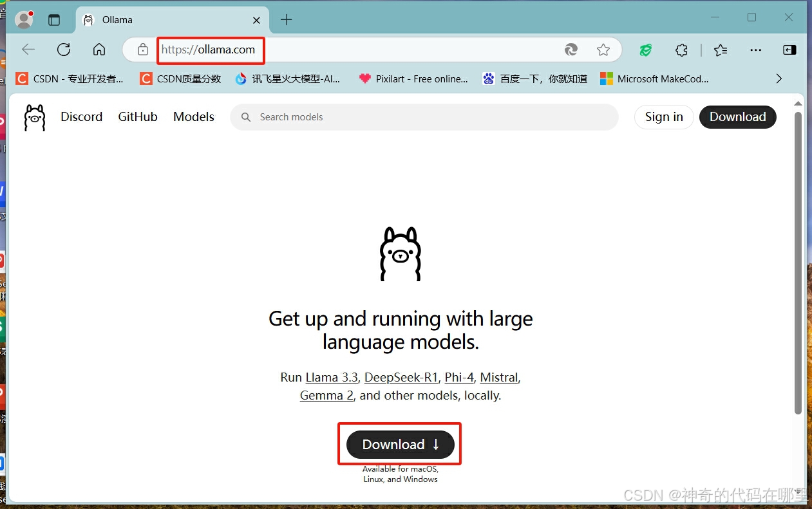Open the Models page
Screen dimensions: 812x509
click(194, 116)
